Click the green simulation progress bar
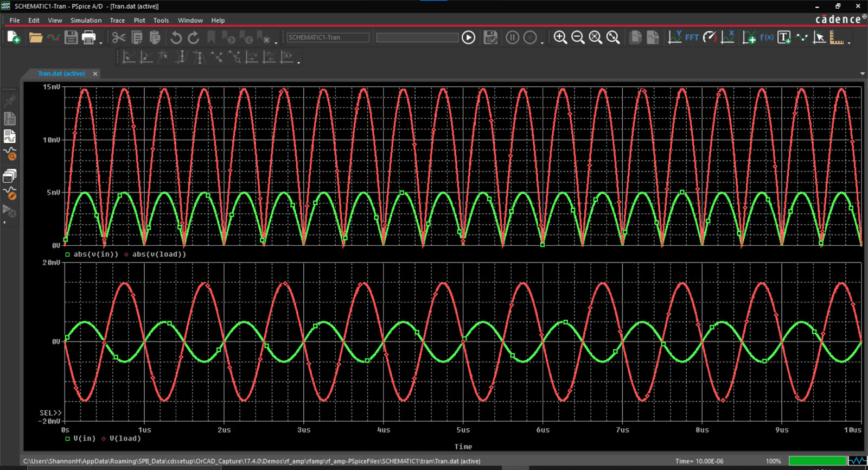 click(817, 461)
